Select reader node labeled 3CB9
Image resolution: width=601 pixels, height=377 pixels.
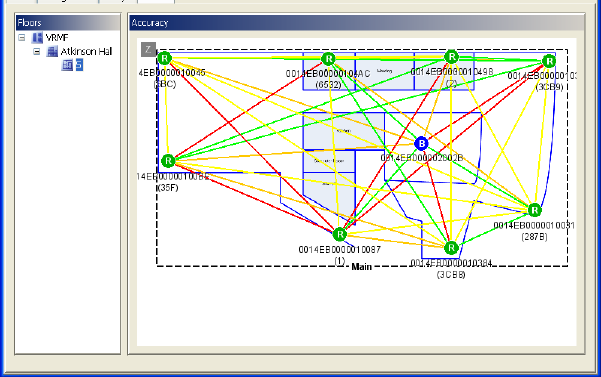point(549,61)
